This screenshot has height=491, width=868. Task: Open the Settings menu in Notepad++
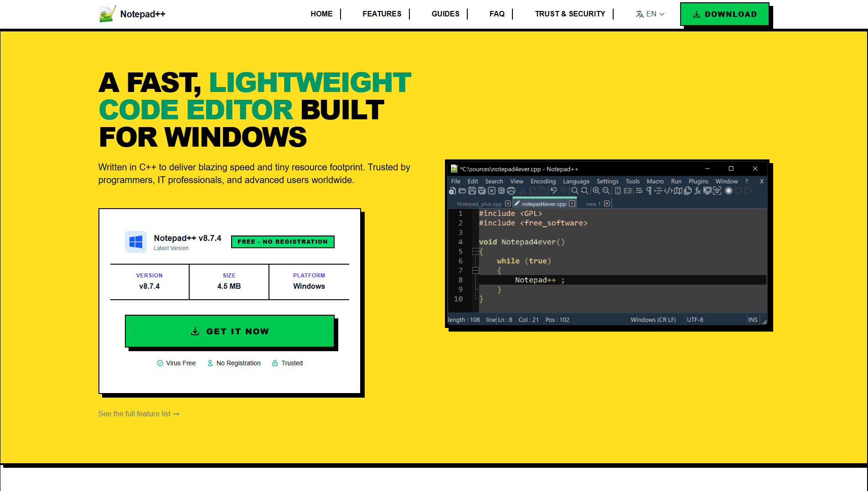tap(607, 181)
